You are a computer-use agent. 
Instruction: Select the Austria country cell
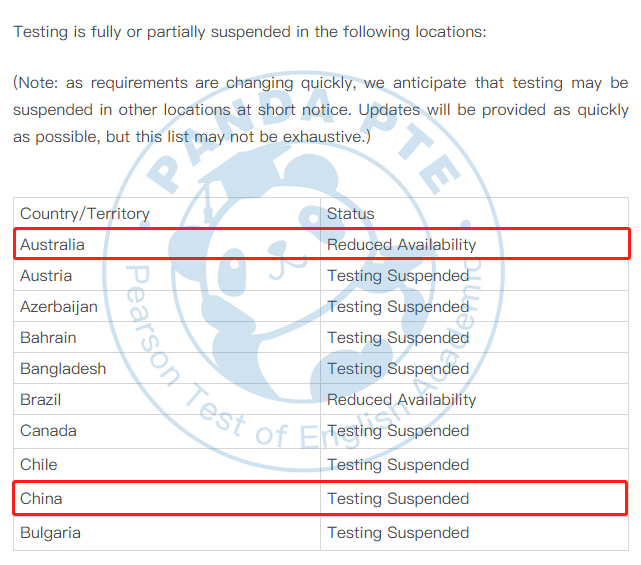click(x=46, y=275)
